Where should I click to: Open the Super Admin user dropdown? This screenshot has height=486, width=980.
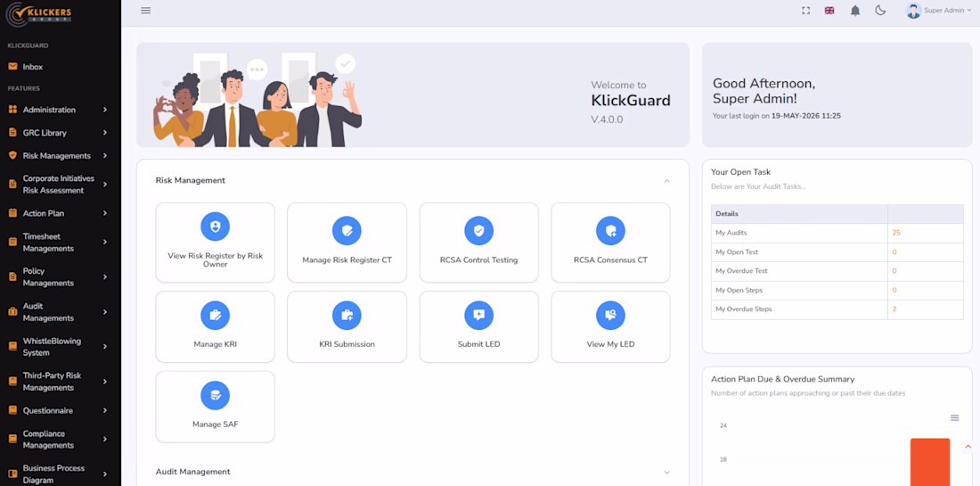coord(939,11)
